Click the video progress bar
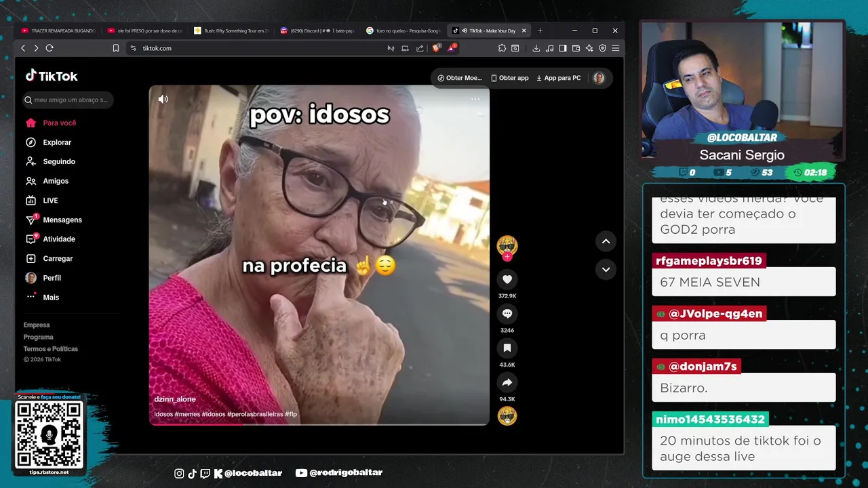The image size is (868, 488). (319, 424)
